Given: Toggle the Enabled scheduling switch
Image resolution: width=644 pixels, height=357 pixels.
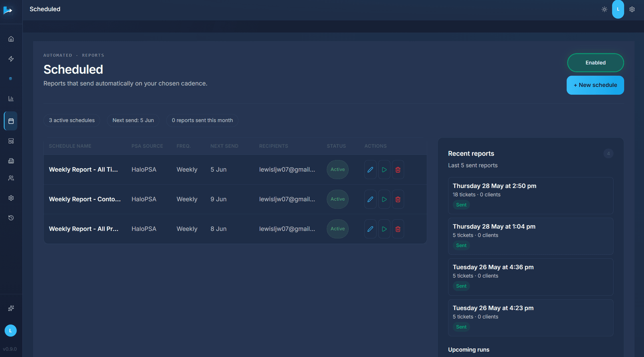Looking at the screenshot, I should [x=595, y=63].
